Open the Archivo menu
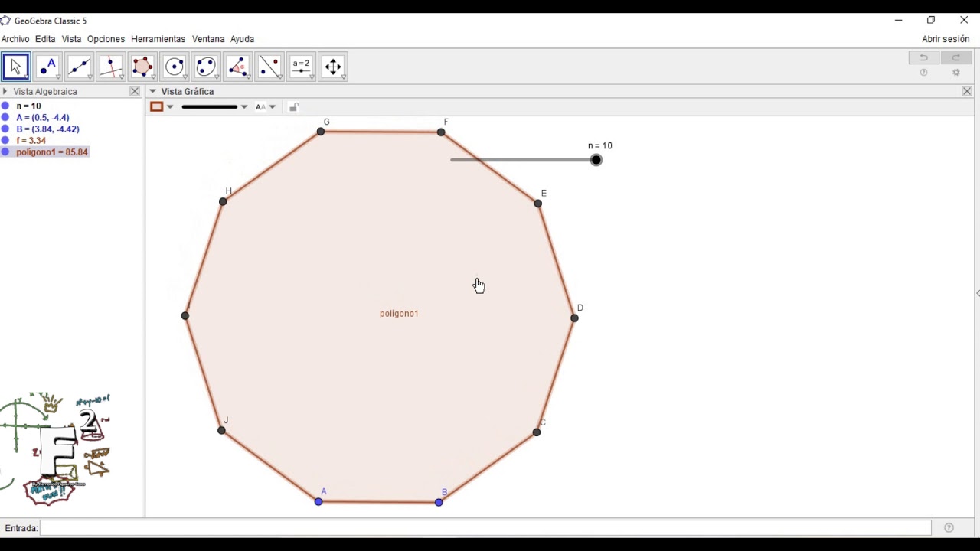Viewport: 980px width, 551px height. [15, 39]
